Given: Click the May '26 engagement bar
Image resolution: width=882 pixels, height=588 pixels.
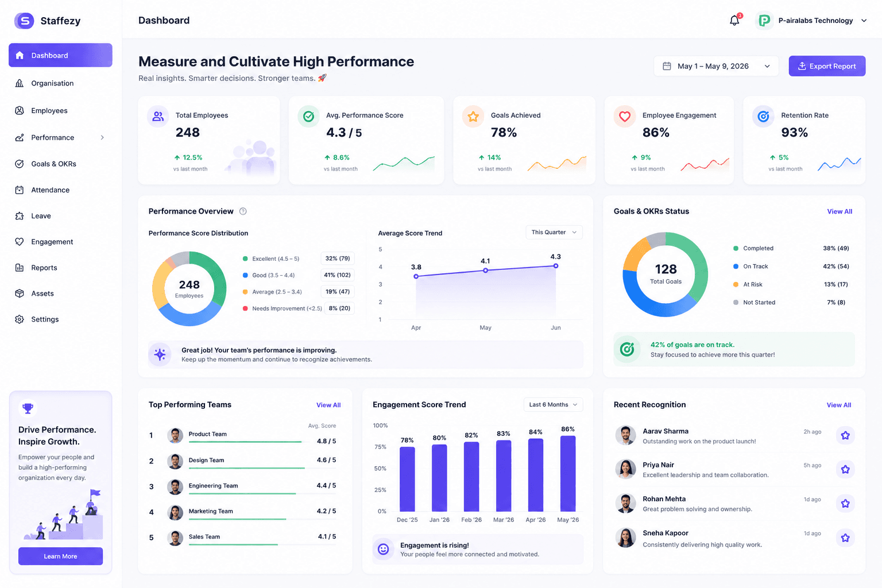Looking at the screenshot, I should [x=568, y=474].
